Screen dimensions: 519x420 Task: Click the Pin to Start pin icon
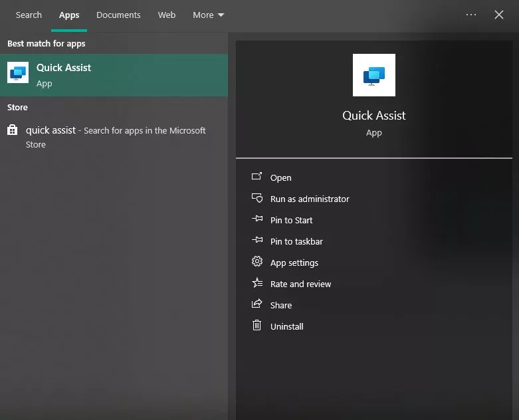click(257, 219)
